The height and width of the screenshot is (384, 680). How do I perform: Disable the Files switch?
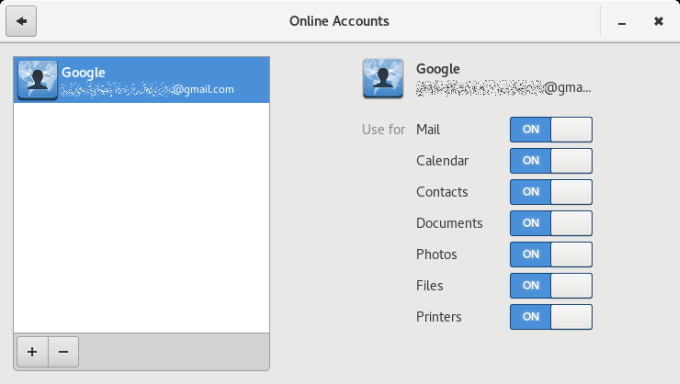[551, 286]
